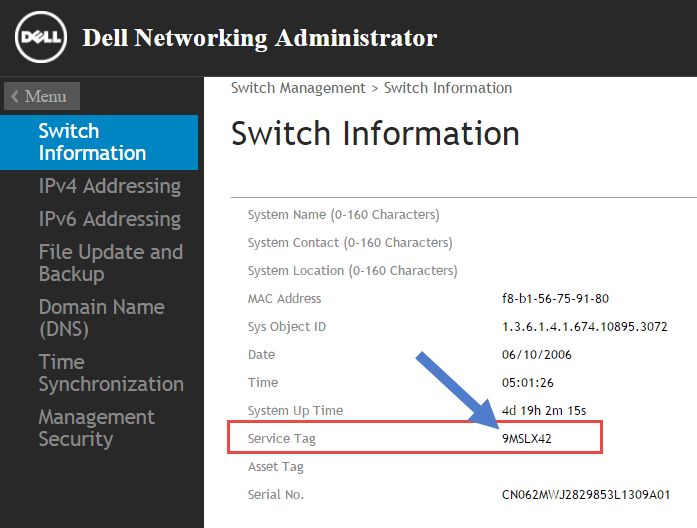The width and height of the screenshot is (697, 528).
Task: Click Dell Networking Administrator title
Action: 260,38
